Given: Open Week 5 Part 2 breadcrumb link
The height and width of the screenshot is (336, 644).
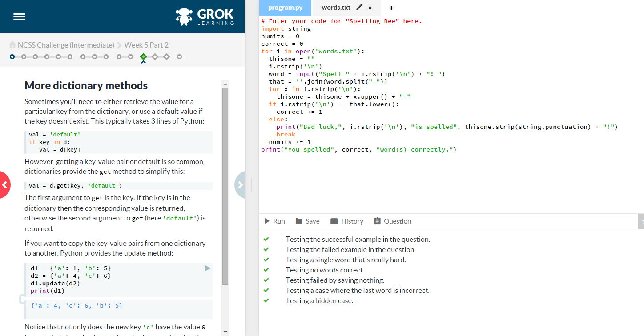Looking at the screenshot, I should [x=146, y=45].
